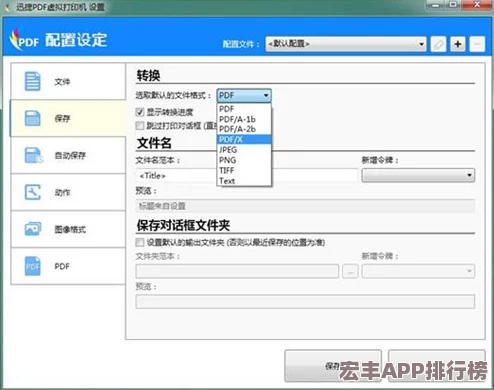Click the 保存 save disk icon
Viewport: 494px width, 390px height.
pos(33,118)
